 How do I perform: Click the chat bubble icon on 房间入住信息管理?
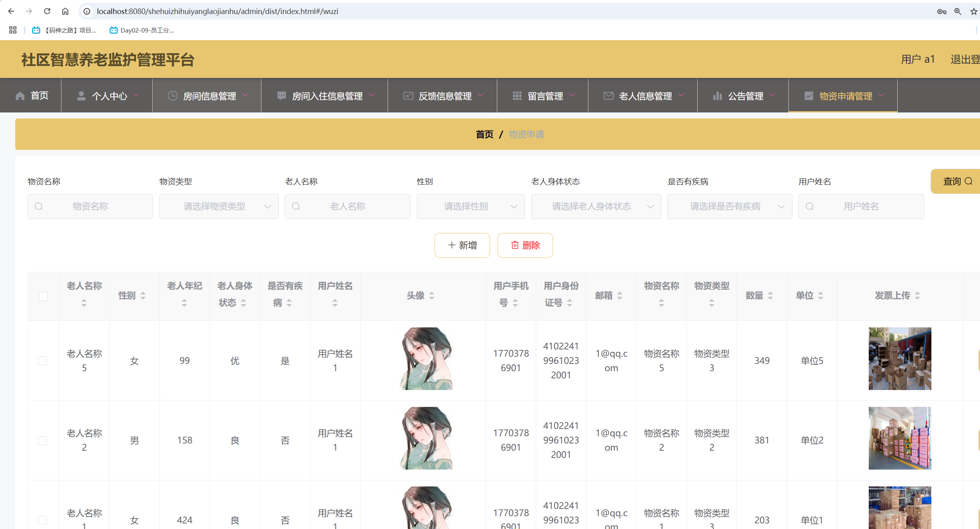[280, 95]
